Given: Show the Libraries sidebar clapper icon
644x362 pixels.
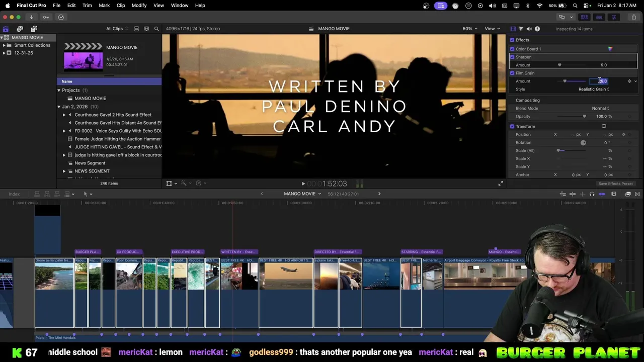Looking at the screenshot, I should pos(6,29).
